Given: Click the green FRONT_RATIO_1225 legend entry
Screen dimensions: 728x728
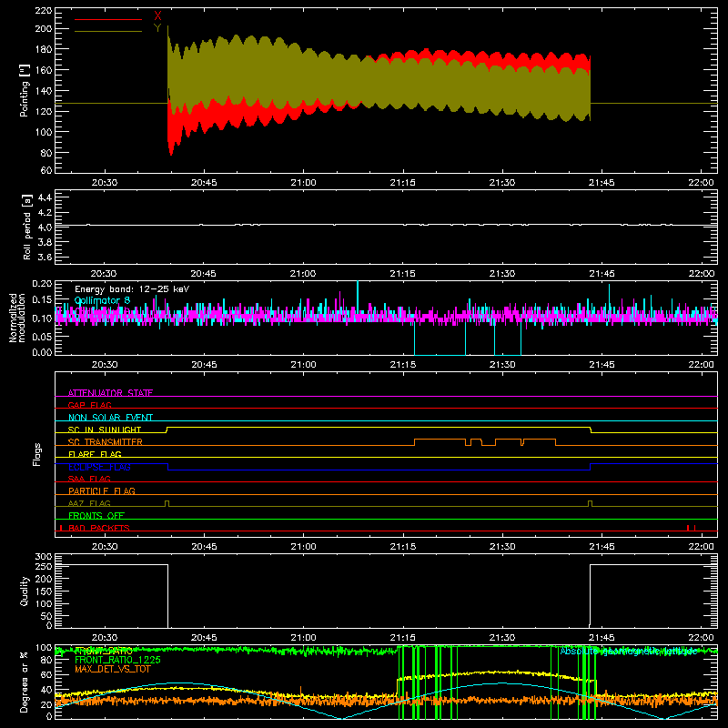Looking at the screenshot, I should coord(117,660).
